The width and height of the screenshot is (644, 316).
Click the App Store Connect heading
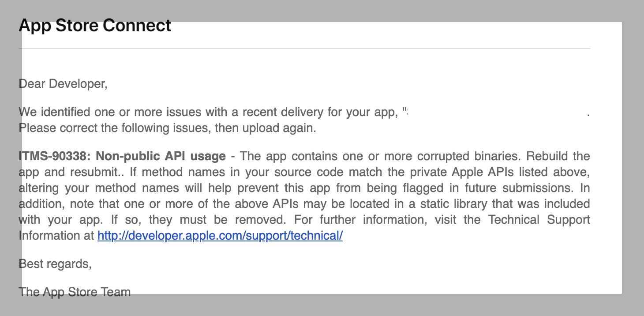pyautogui.click(x=95, y=26)
